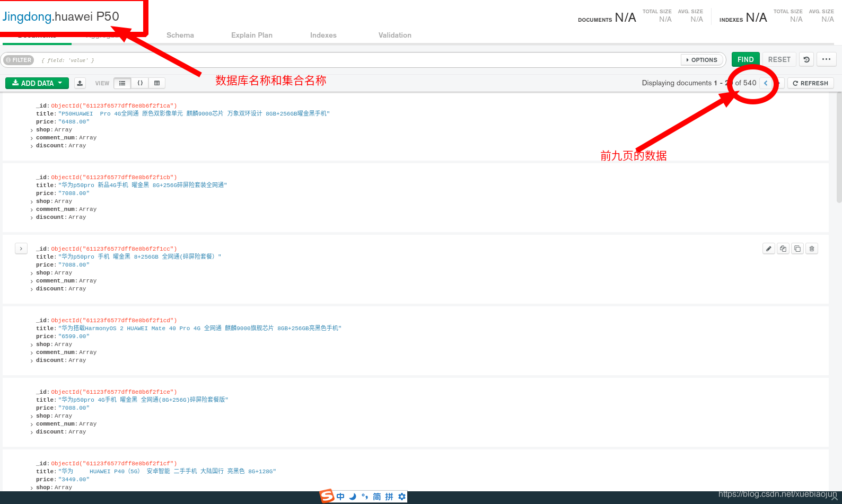
Task: Open the ADD DATA dropdown
Action: 37,83
